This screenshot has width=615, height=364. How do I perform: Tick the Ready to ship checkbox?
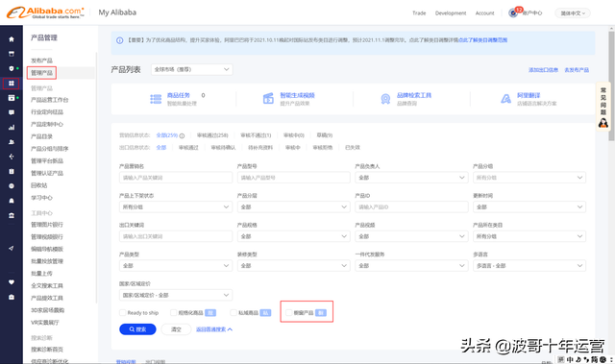coord(122,313)
